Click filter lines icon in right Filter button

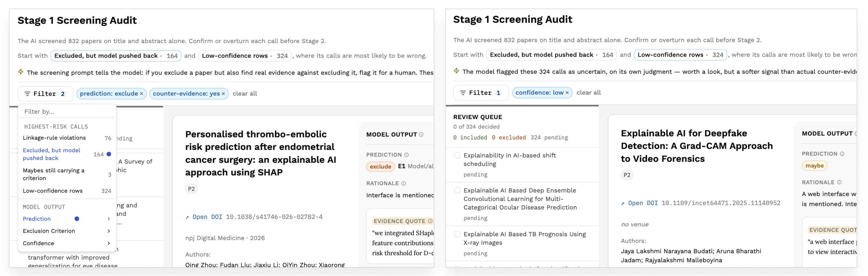[463, 93]
